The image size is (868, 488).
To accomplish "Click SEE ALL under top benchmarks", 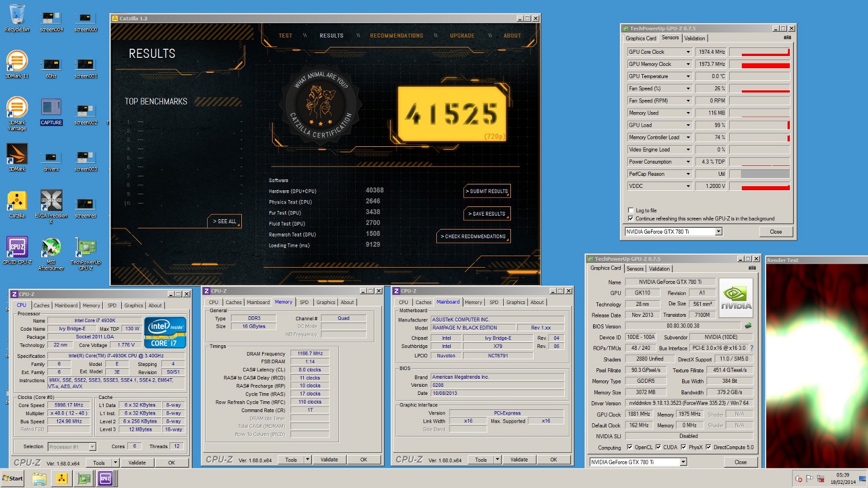I will [225, 221].
